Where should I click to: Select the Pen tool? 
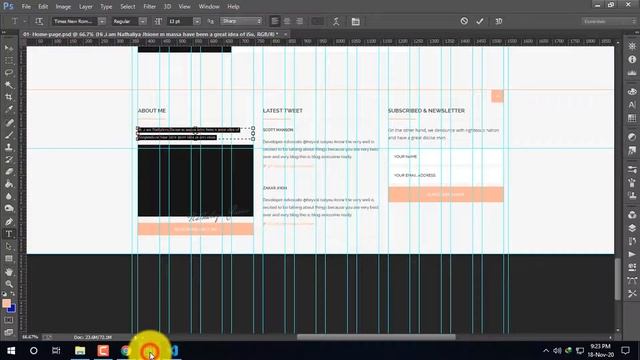(x=9, y=222)
